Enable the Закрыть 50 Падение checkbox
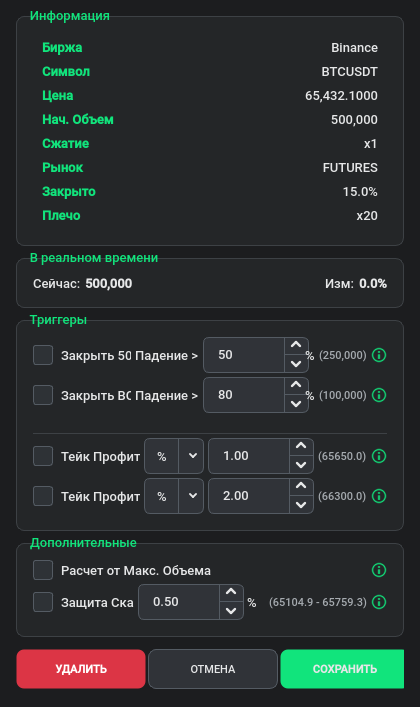The width and height of the screenshot is (420, 707). tap(43, 355)
